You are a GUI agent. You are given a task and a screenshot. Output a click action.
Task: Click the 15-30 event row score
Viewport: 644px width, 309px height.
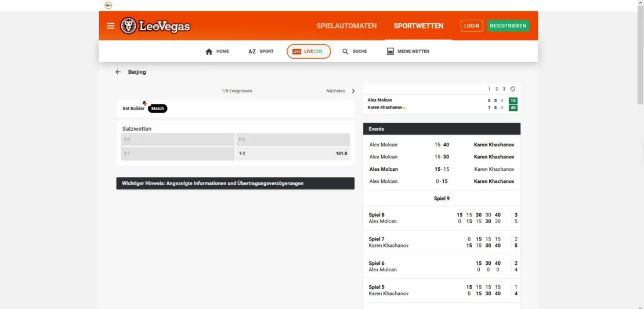[x=442, y=157]
